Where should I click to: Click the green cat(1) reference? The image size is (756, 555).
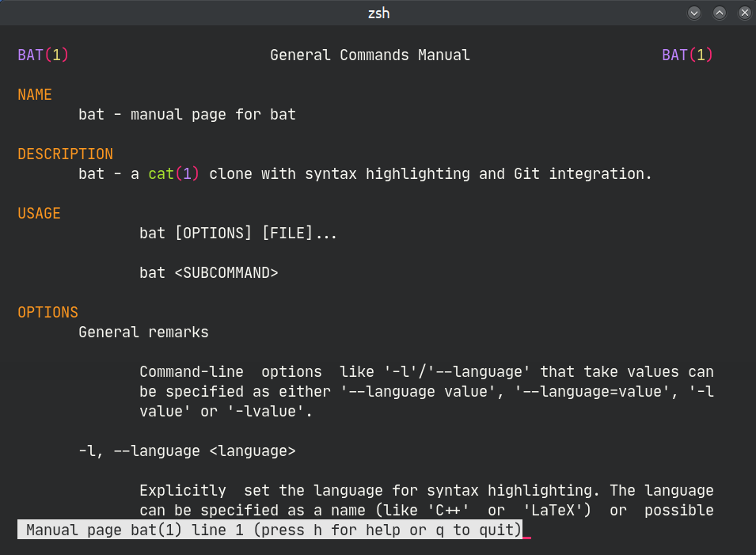(x=173, y=173)
